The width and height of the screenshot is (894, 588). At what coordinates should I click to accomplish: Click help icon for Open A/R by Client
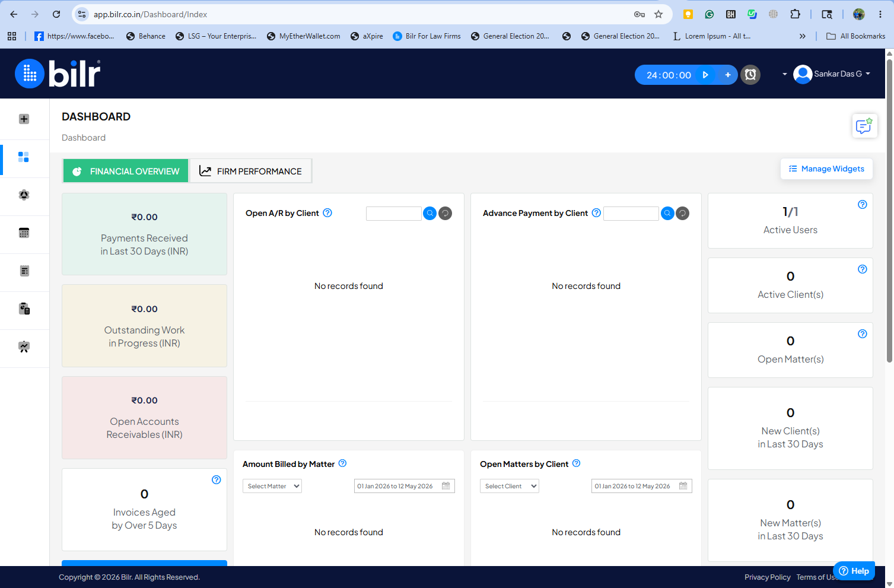[x=327, y=213]
